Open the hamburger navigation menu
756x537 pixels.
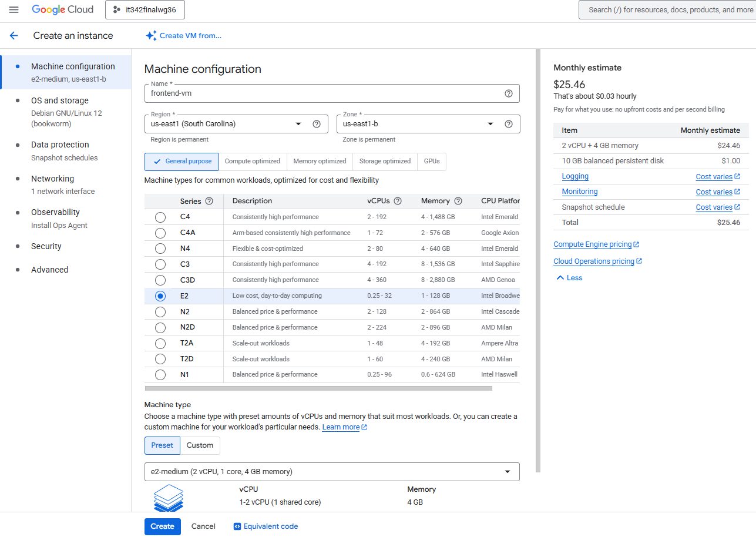point(14,10)
